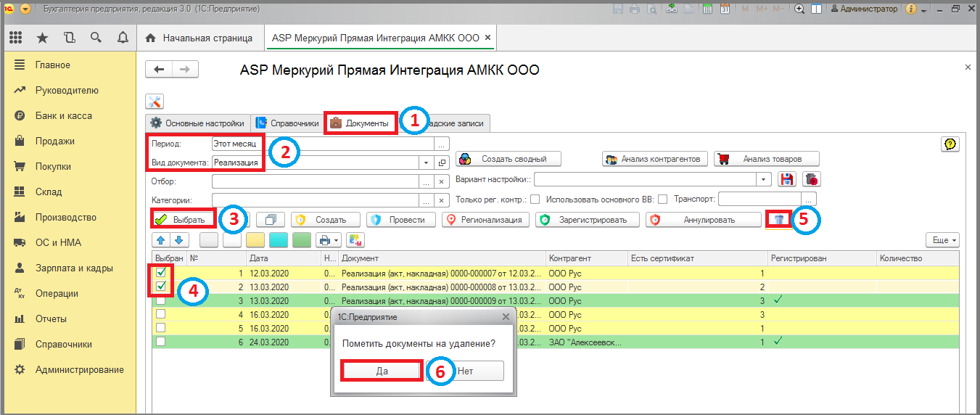
Task: Open Продажи section in sidebar
Action: pos(55,141)
